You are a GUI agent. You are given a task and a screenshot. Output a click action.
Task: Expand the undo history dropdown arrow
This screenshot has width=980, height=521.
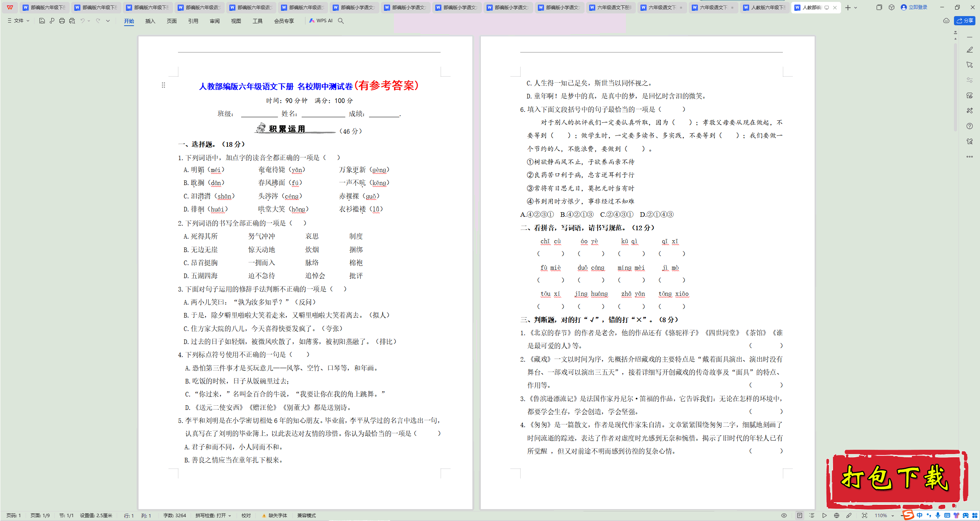tap(89, 21)
